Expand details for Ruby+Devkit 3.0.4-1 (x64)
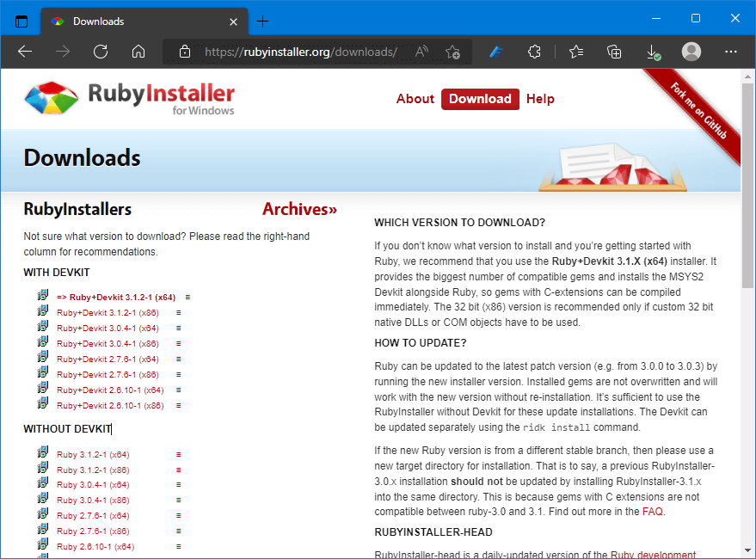Viewport: 756px width, 559px height. coord(178,329)
